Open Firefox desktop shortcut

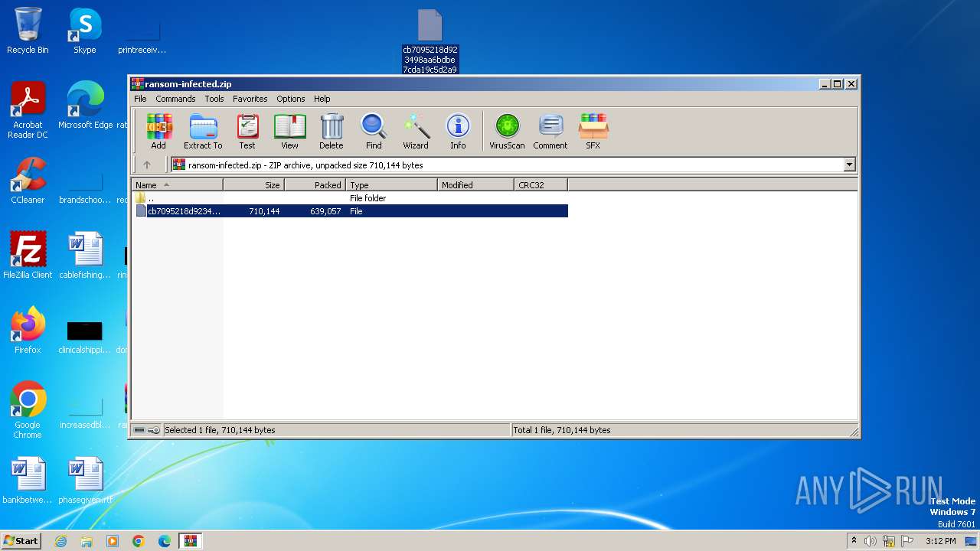(28, 331)
